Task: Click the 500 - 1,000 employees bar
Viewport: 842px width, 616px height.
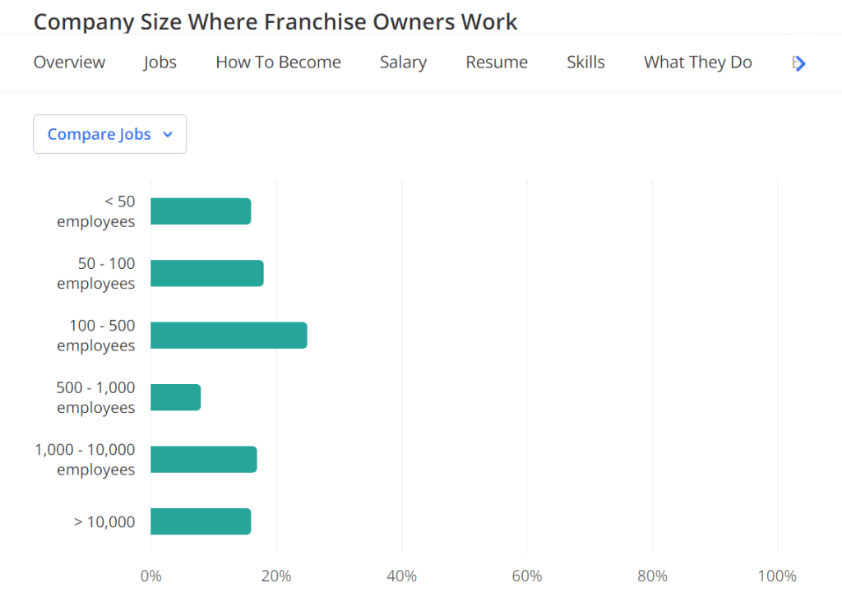Action: point(175,397)
